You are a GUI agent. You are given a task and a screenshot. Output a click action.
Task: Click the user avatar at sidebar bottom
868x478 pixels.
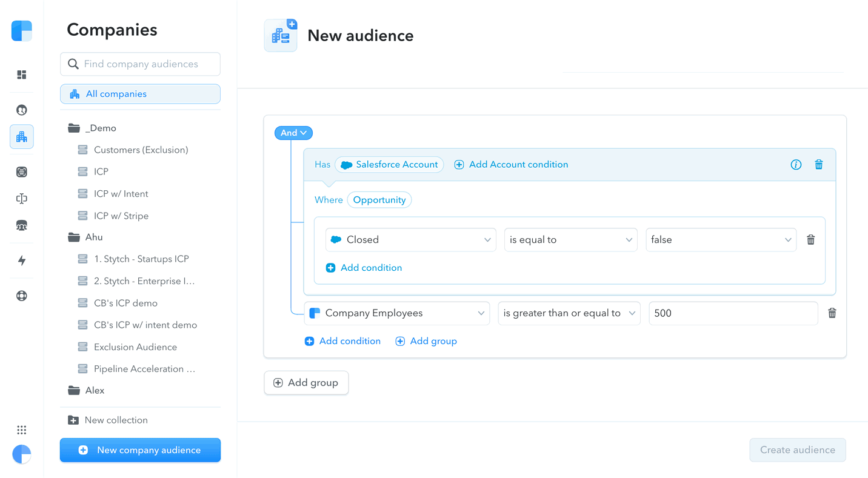tap(22, 454)
